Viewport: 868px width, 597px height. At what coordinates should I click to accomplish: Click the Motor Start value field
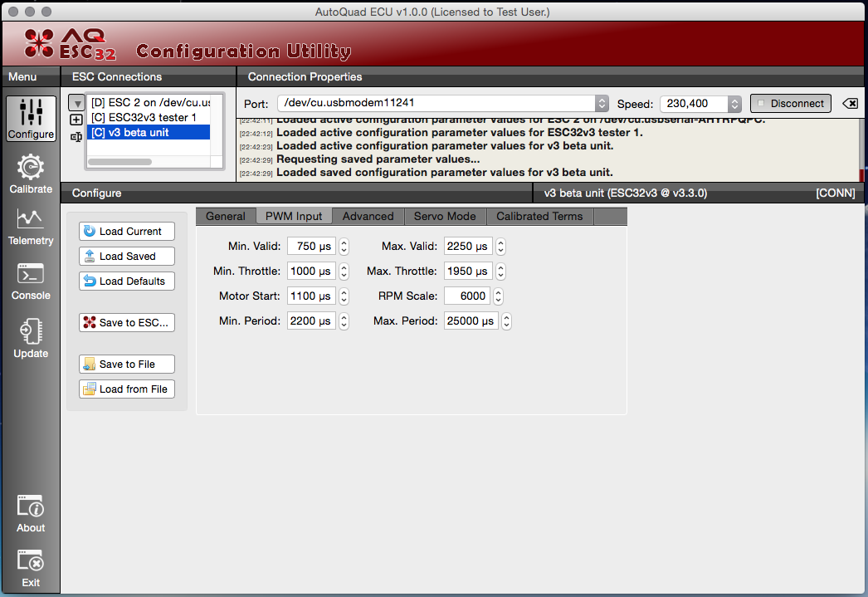pos(311,296)
